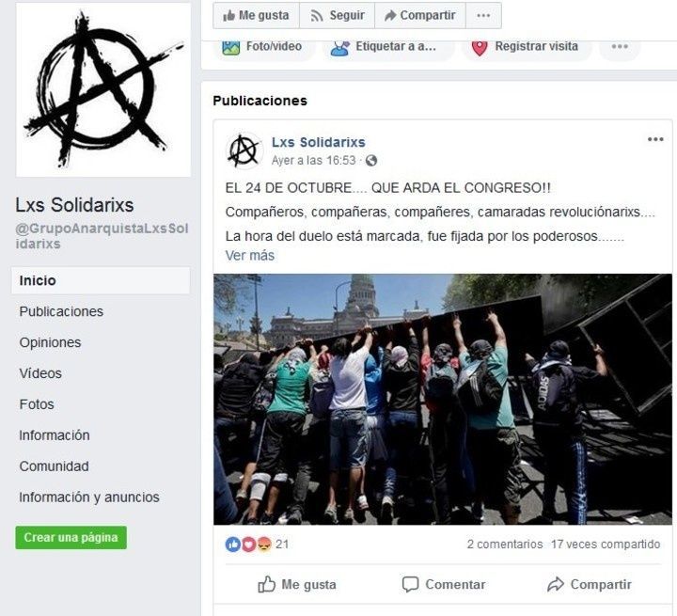The image size is (677, 616).
Task: Expand more composer options ellipsis
Action: [620, 47]
